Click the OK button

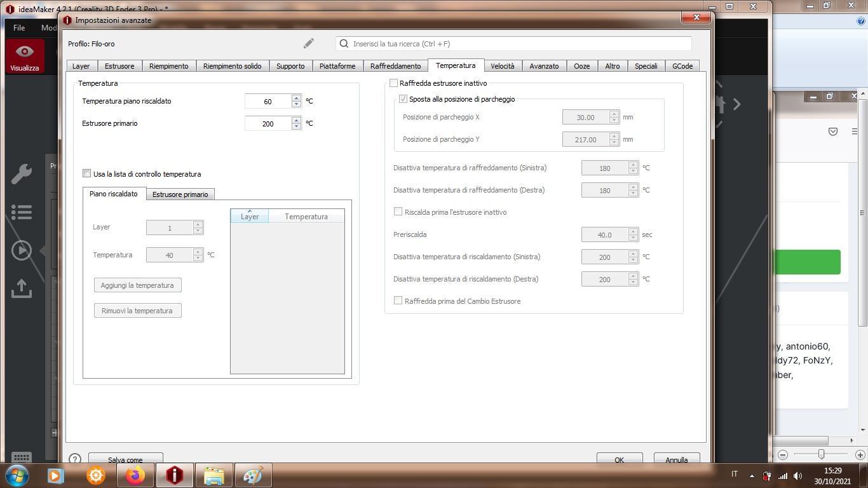click(619, 459)
